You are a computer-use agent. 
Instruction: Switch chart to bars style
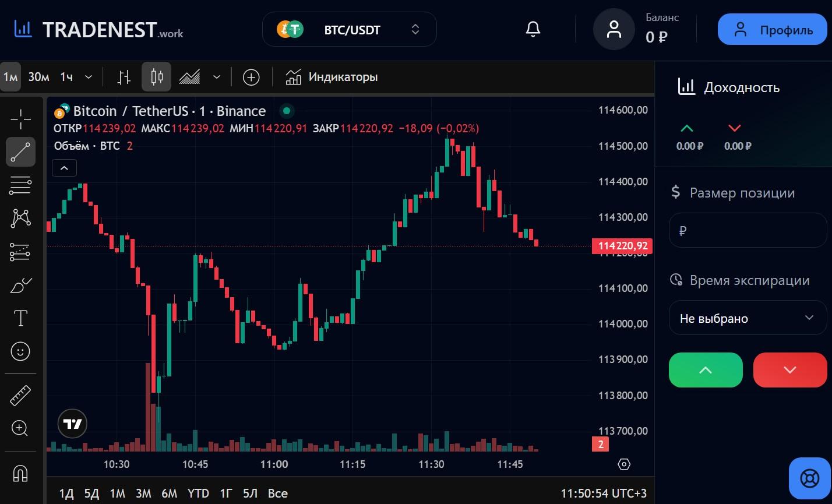(x=124, y=77)
